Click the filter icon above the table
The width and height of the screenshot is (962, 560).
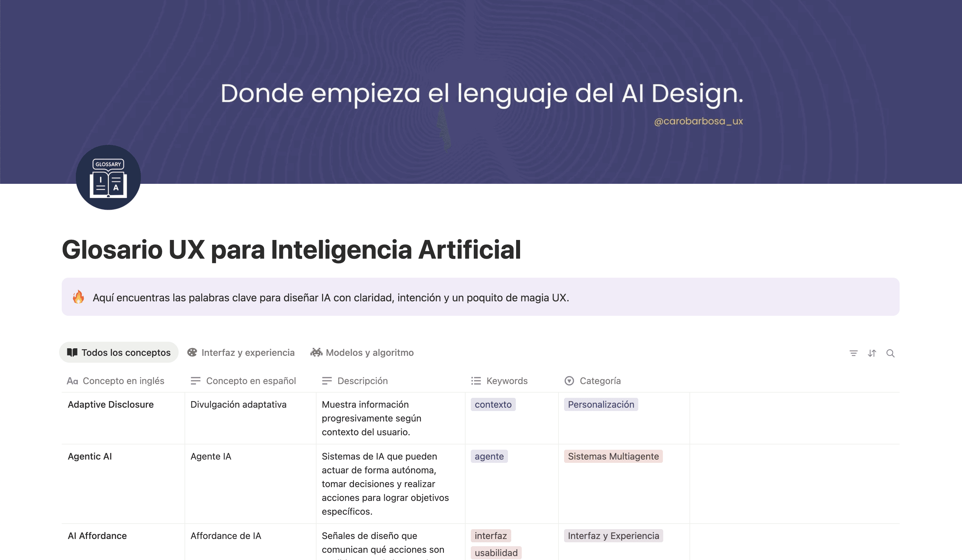853,353
